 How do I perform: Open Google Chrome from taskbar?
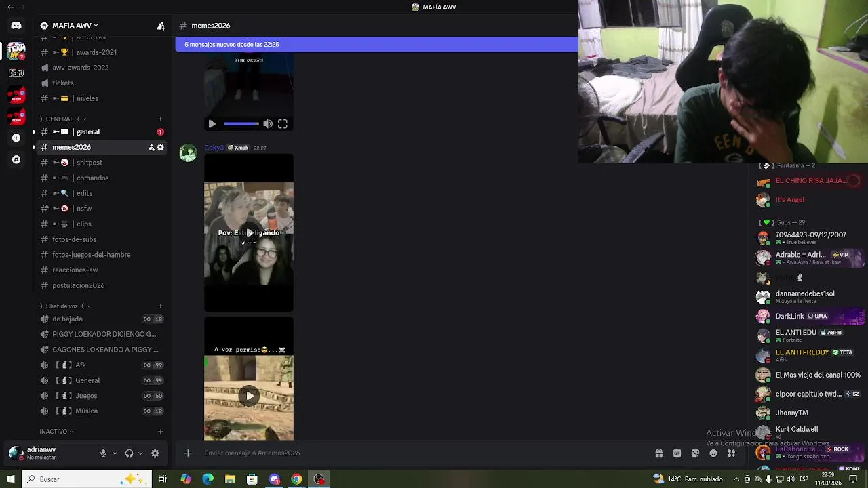click(x=296, y=479)
